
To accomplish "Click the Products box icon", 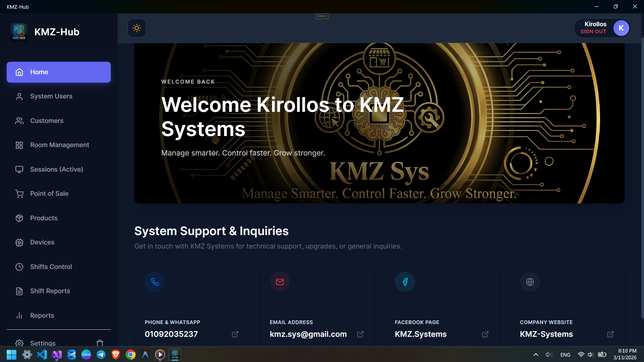I will point(19,218).
